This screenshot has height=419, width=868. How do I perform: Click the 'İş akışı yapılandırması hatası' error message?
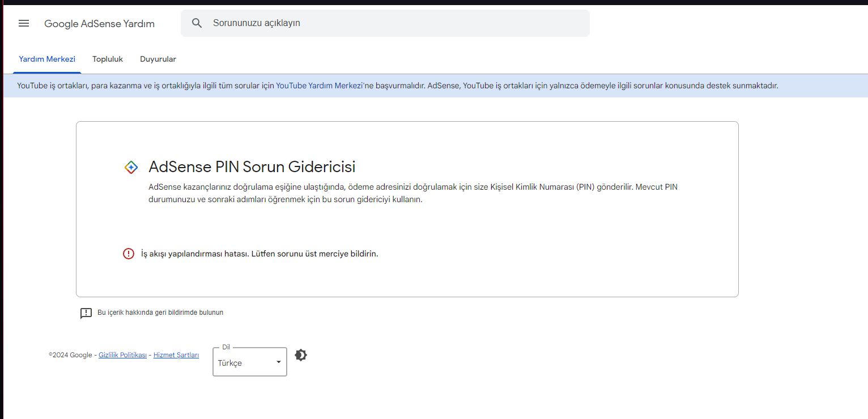point(259,254)
